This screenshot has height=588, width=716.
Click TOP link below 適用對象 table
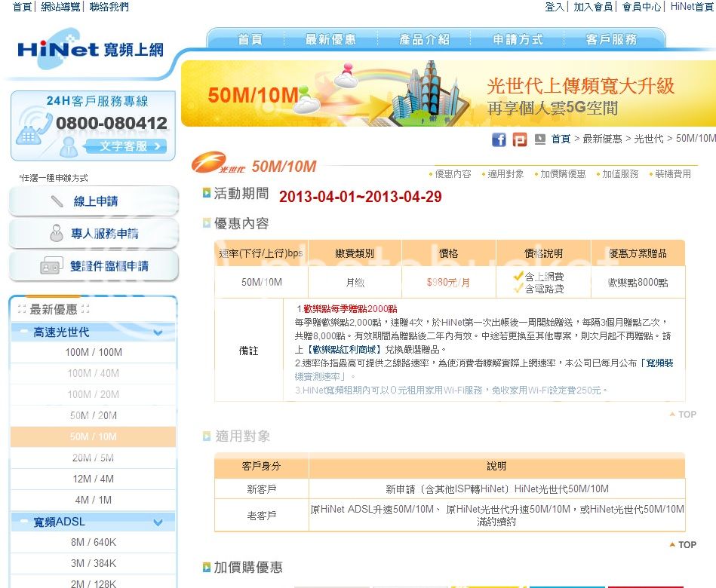tap(683, 545)
